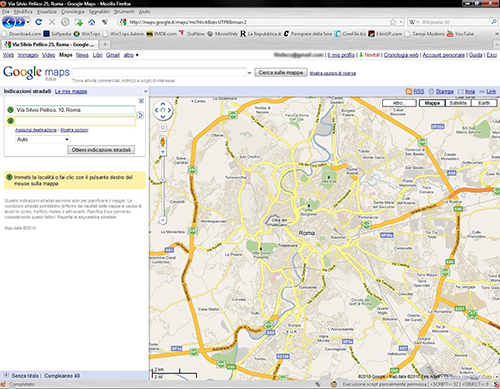The height and width of the screenshot is (389, 500).
Task: Reload the page with the refresh icon
Action: click(x=39, y=22)
